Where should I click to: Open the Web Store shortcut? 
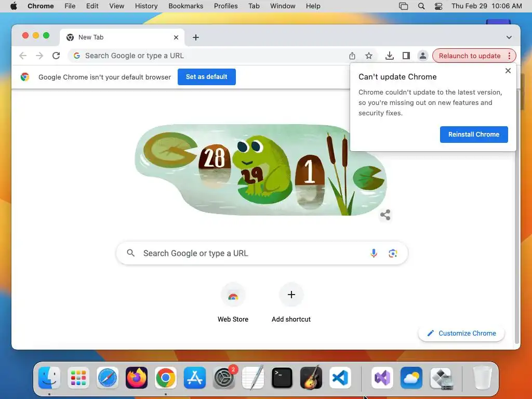pyautogui.click(x=233, y=302)
